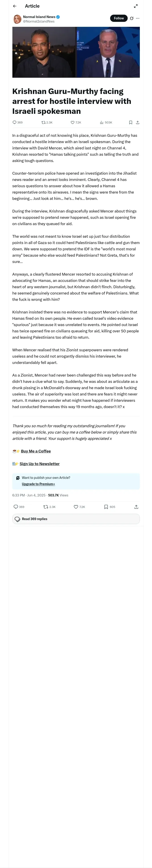Screen dimensions: 152x868
Task: Follow Normal Island News
Action: (x=119, y=18)
